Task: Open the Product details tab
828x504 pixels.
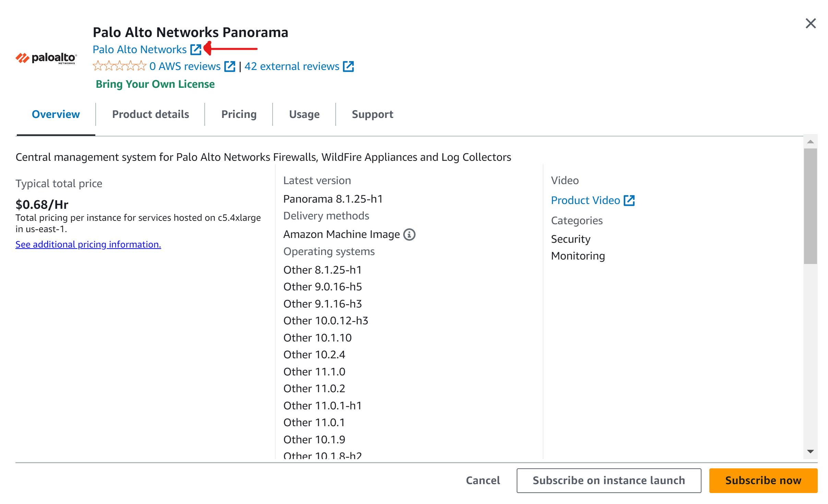Action: pos(151,114)
